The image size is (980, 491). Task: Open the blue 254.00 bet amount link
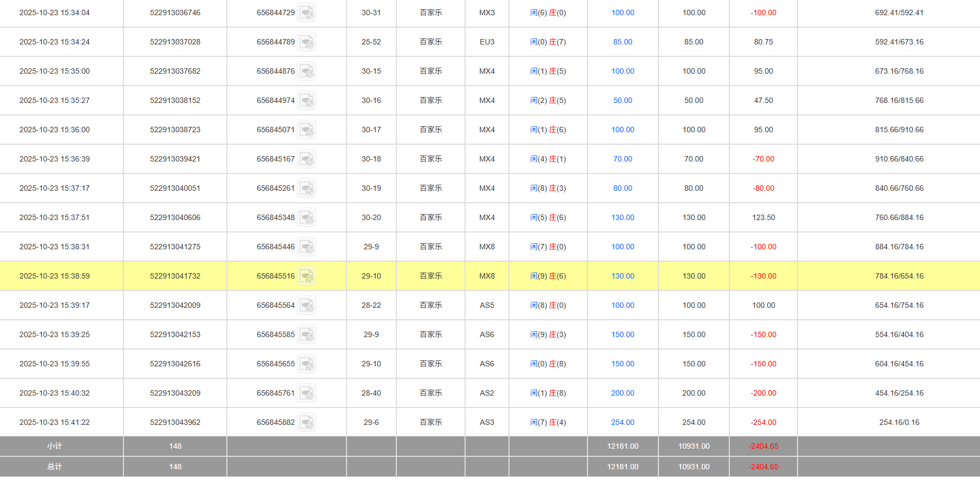click(x=623, y=422)
